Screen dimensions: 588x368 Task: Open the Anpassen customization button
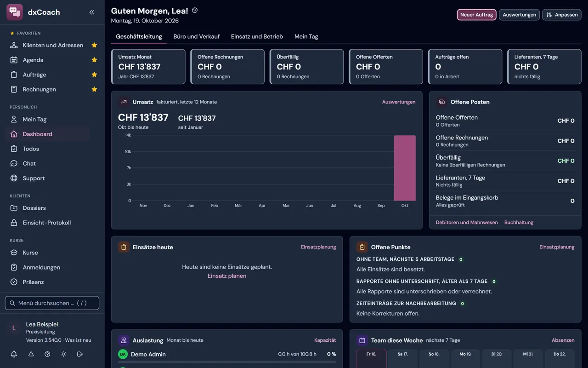(x=562, y=15)
